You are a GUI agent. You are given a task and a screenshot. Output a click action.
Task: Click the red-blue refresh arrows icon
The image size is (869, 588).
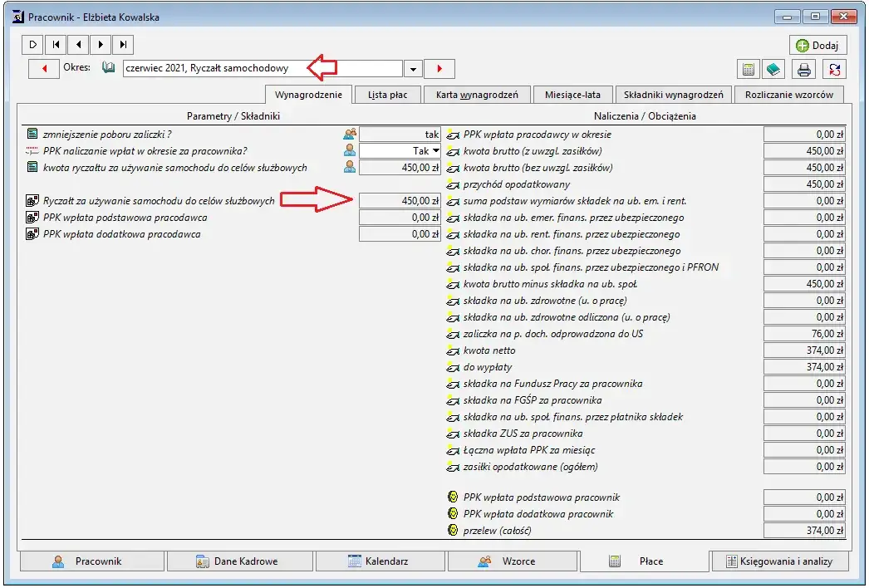(x=834, y=69)
